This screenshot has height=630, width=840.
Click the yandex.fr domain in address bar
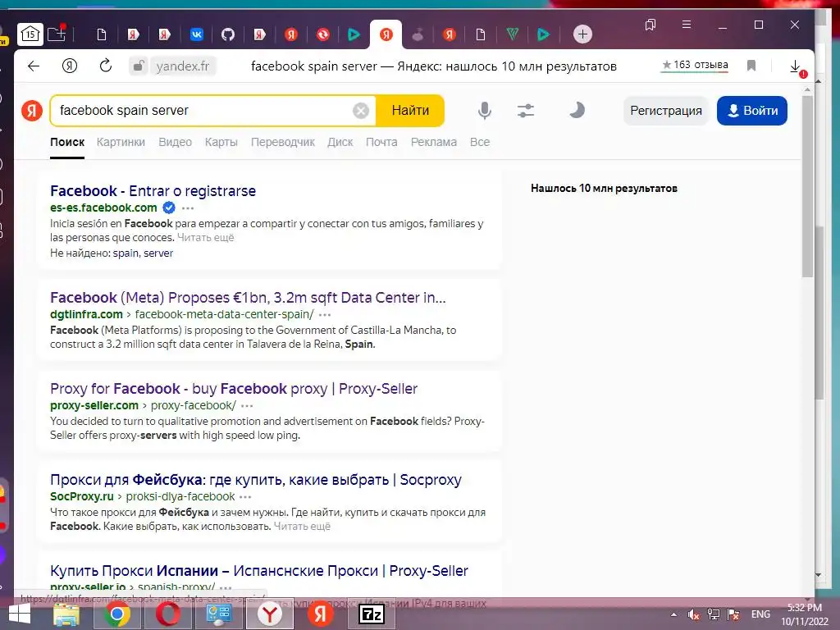(x=183, y=66)
